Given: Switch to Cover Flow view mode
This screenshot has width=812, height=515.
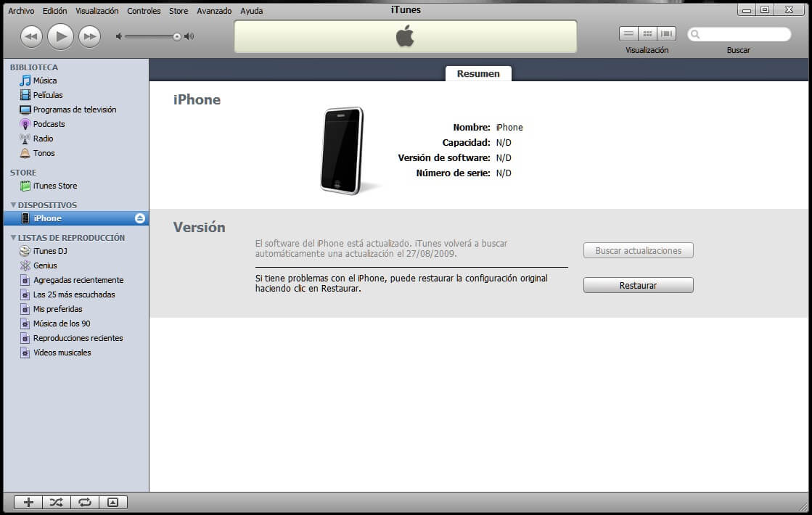Looking at the screenshot, I should tap(666, 34).
